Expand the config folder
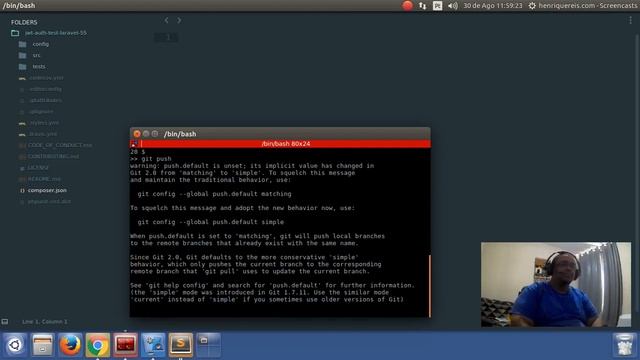The height and width of the screenshot is (360, 640). pyautogui.click(x=34, y=44)
